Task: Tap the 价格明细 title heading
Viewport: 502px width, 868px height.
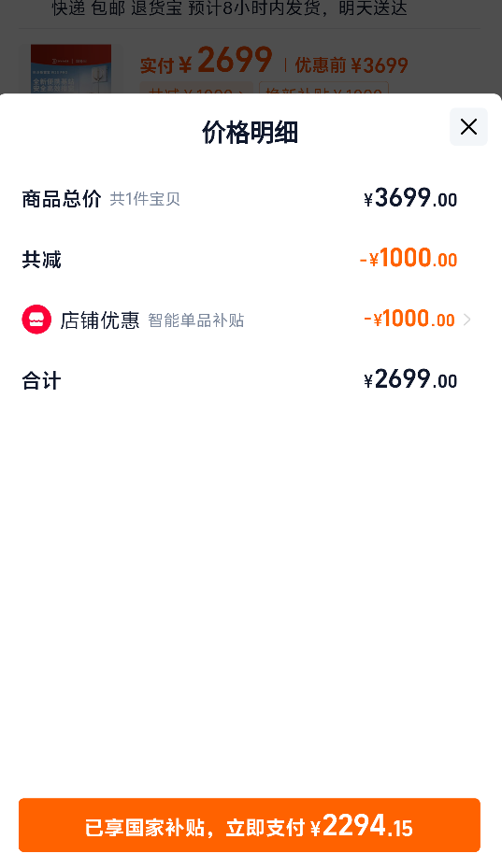Action: click(x=250, y=133)
